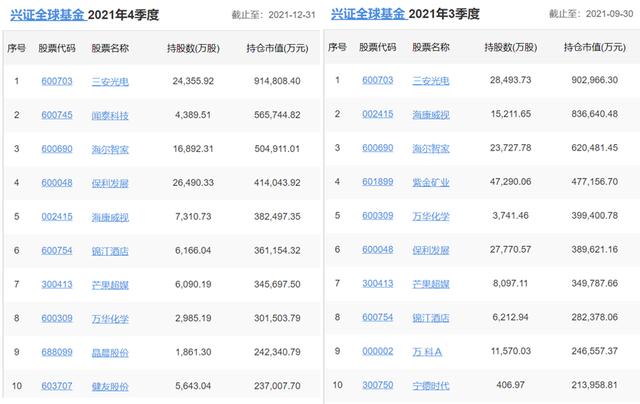Viewport: 640px width, 404px height.
Task: Open stock code 600703 in 4季度 table
Action: (57, 81)
